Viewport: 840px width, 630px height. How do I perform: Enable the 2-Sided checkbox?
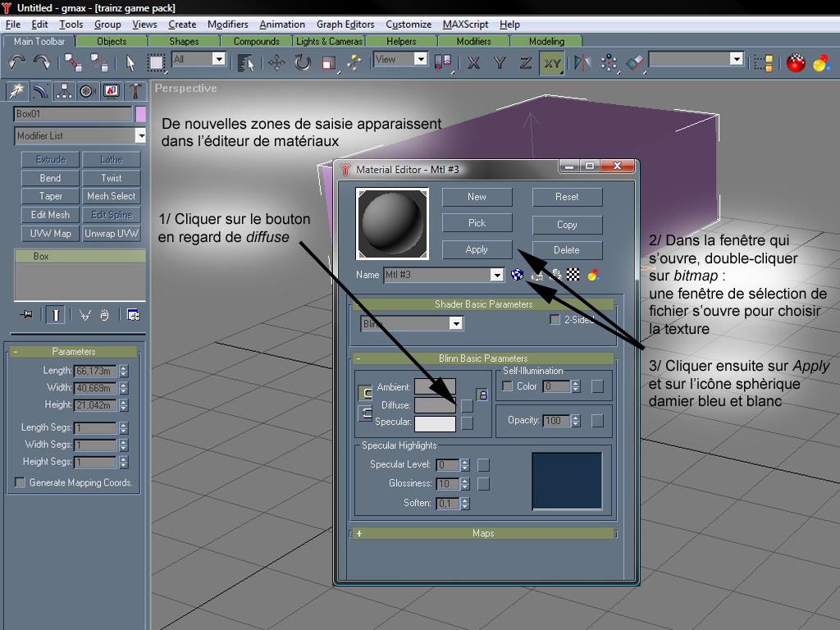click(x=555, y=320)
